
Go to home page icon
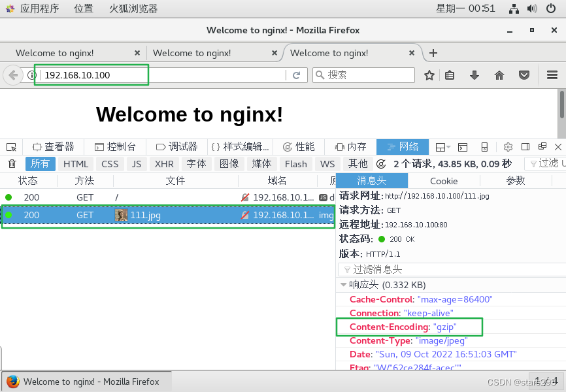pyautogui.click(x=499, y=75)
